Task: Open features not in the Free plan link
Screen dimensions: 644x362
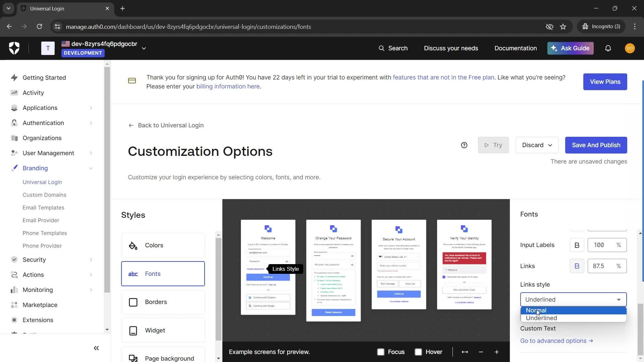Action: point(443,77)
